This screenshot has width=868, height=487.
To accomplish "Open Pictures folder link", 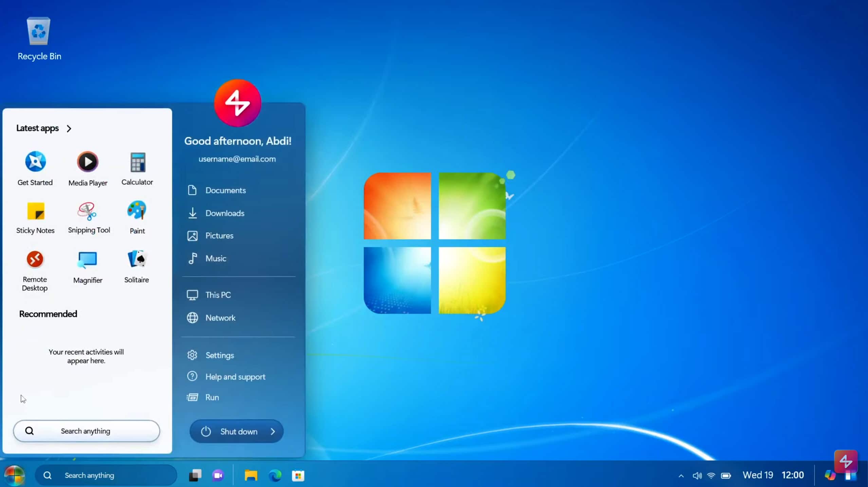I will click(x=218, y=235).
